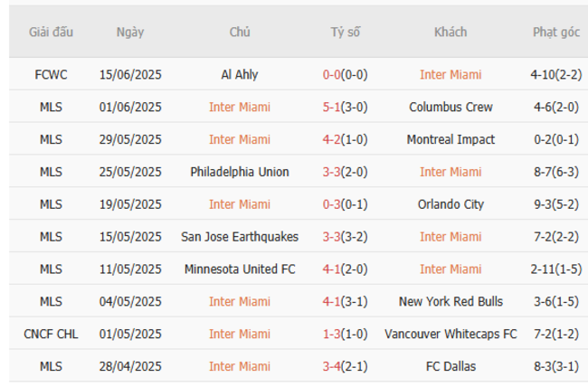588x387 pixels.
Task: Click the New York Red Bulls link
Action: point(450,301)
